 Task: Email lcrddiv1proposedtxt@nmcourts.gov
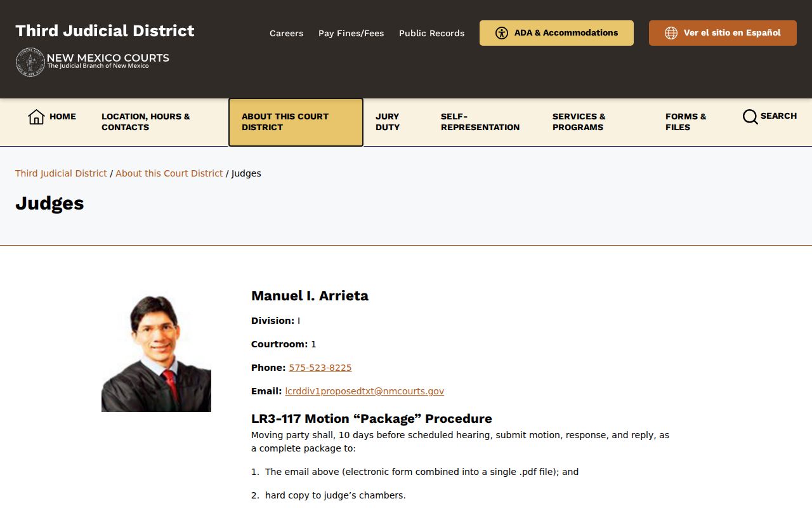pyautogui.click(x=365, y=391)
